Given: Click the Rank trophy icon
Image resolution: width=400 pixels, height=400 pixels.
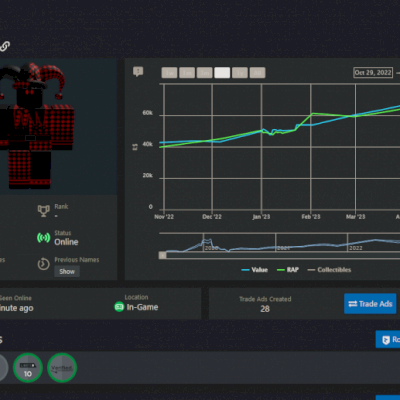Looking at the screenshot, I should tap(44, 211).
